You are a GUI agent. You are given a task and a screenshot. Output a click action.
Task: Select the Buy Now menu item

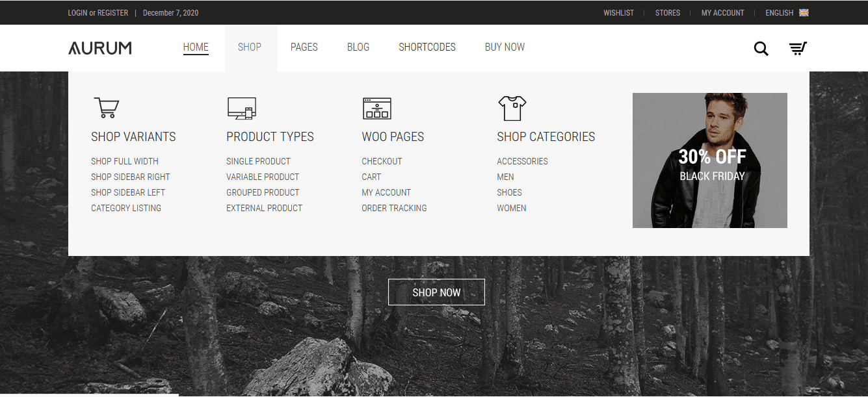(x=505, y=47)
